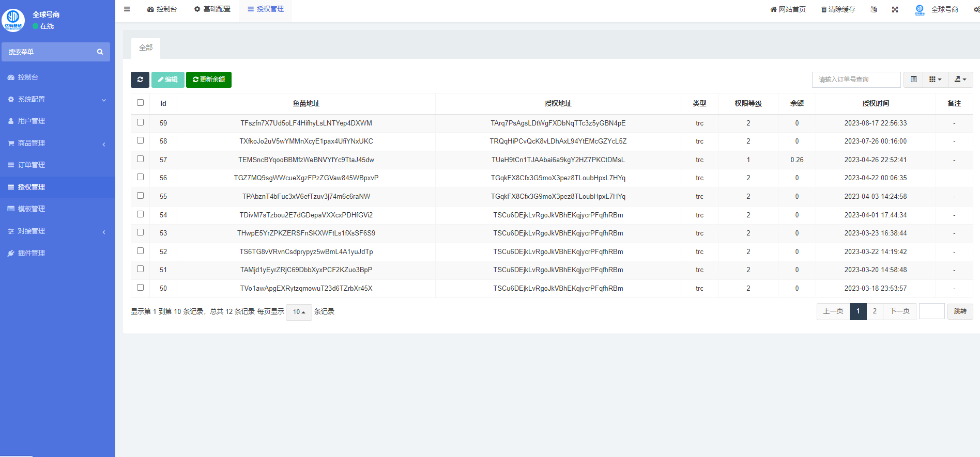This screenshot has width=980, height=457.
Task: Click the 网站首页 home icon
Action: point(773,9)
